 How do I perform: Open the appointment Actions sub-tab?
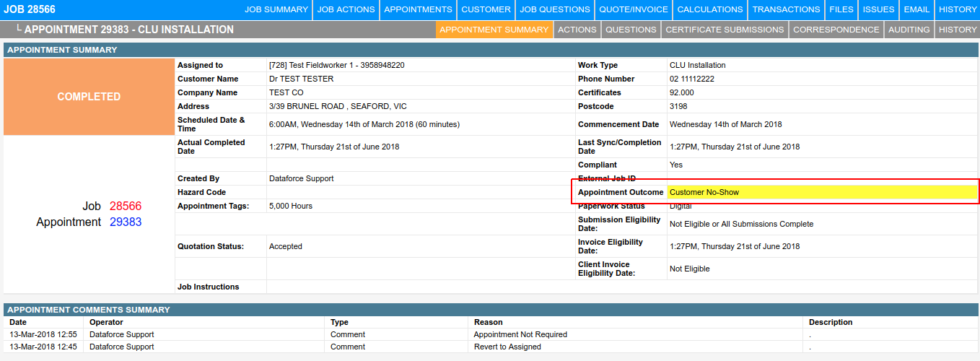577,30
